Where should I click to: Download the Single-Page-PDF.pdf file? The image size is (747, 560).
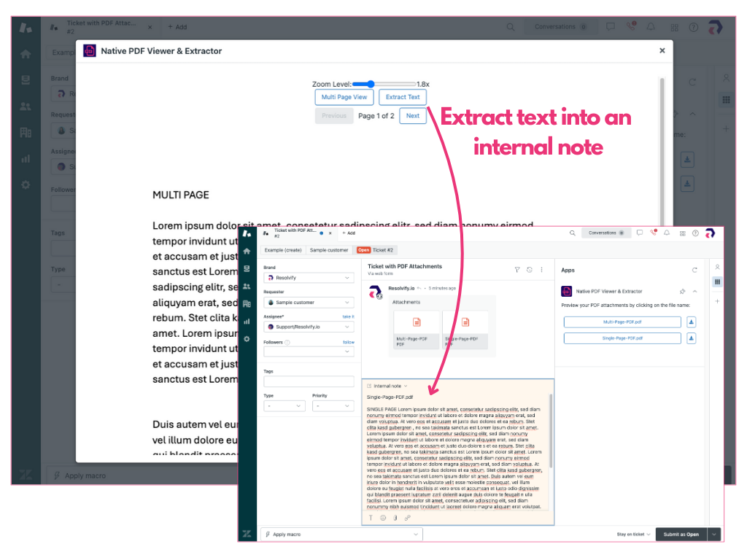pos(692,338)
